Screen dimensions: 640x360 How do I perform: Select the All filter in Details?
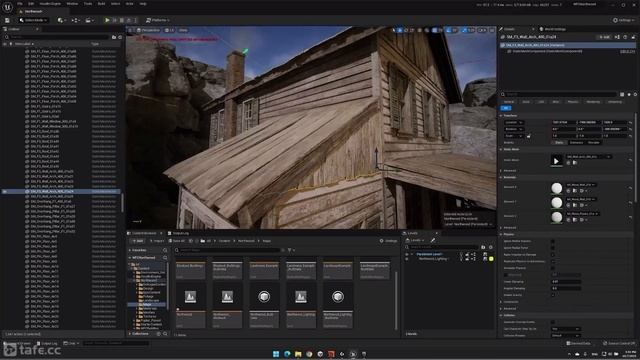click(506, 108)
